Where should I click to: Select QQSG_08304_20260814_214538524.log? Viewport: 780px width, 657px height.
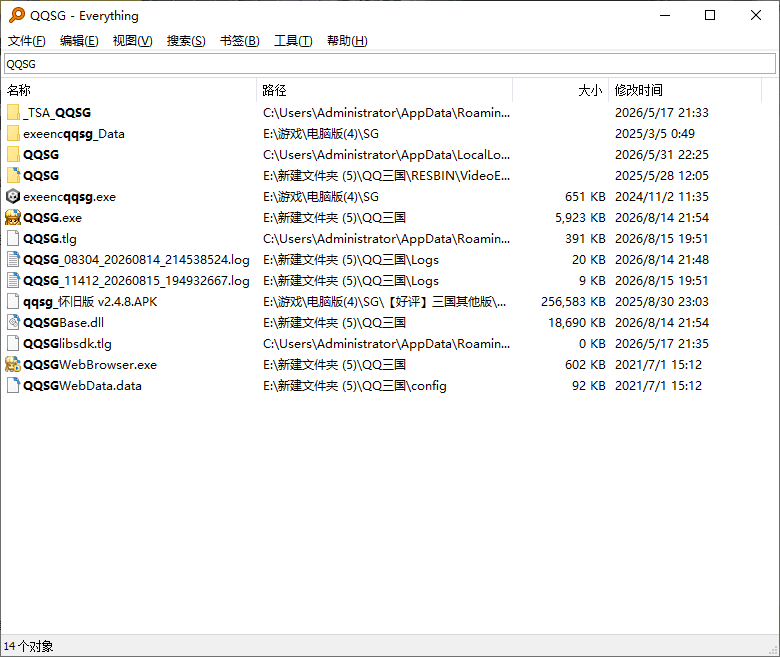coord(136,260)
